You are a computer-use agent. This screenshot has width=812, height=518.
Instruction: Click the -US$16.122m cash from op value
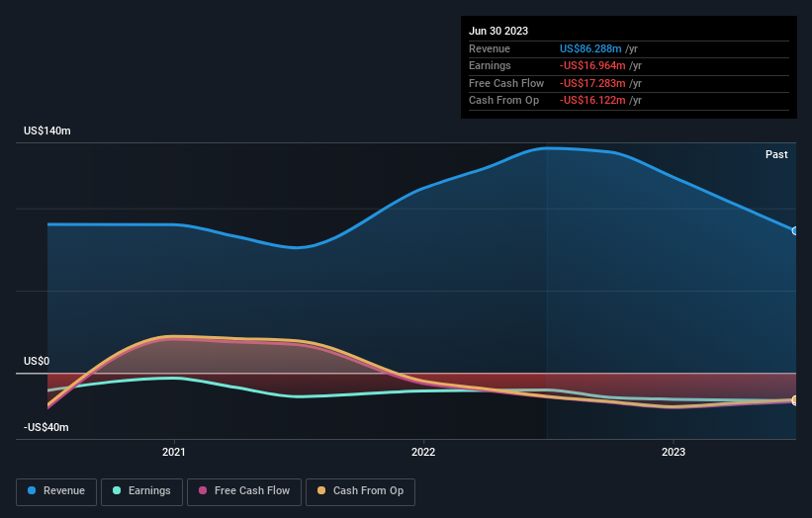pyautogui.click(x=592, y=101)
